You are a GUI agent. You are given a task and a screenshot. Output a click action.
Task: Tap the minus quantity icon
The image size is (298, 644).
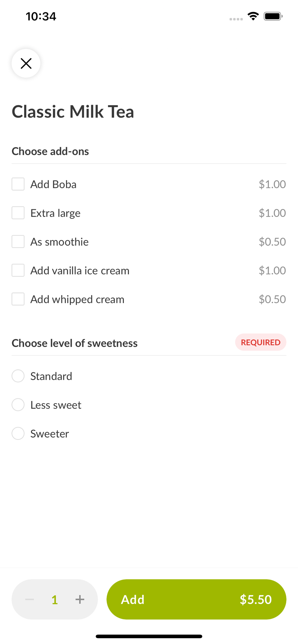[x=30, y=599]
